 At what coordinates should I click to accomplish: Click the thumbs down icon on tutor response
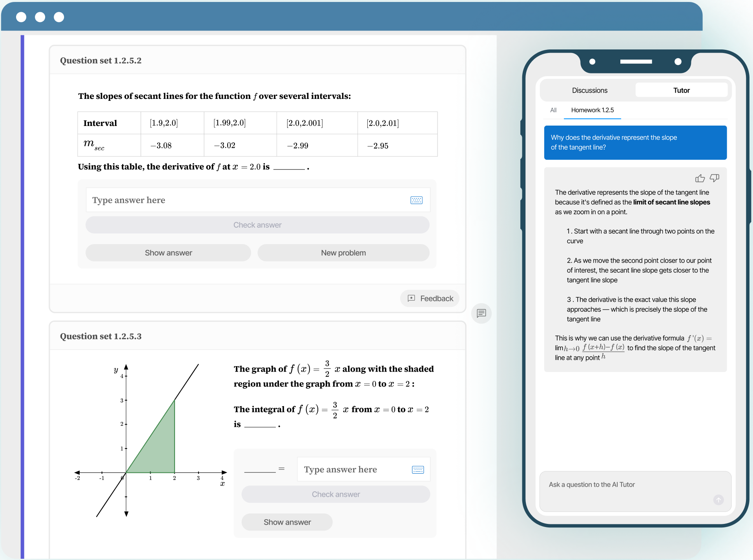tap(715, 178)
